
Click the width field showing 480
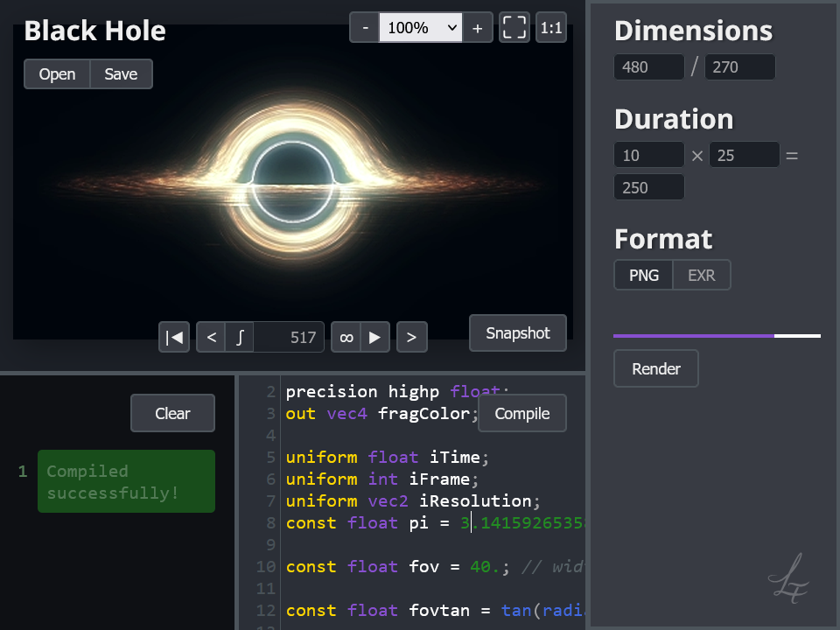pos(648,67)
